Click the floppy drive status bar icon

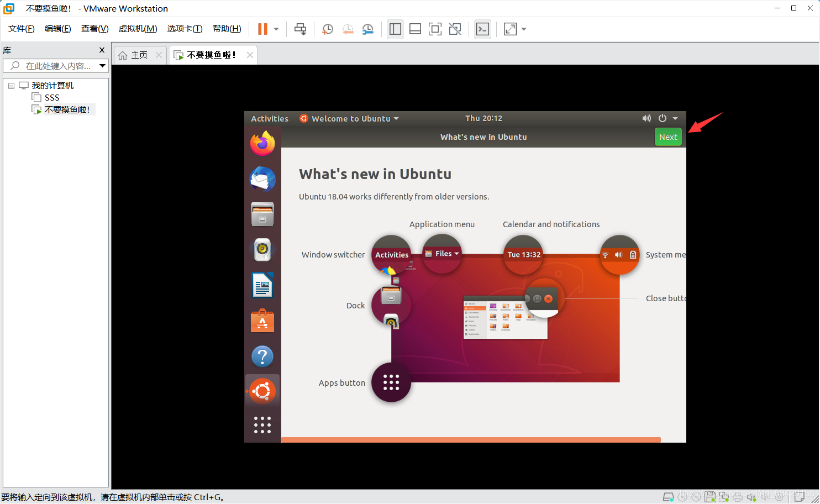(710, 497)
